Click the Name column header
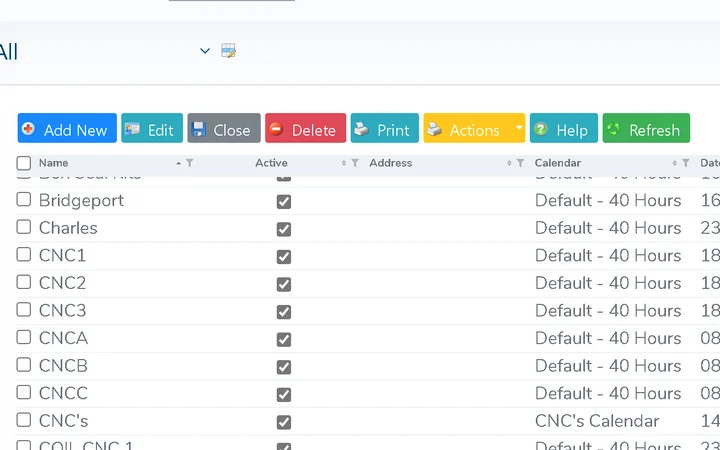 coord(53,163)
